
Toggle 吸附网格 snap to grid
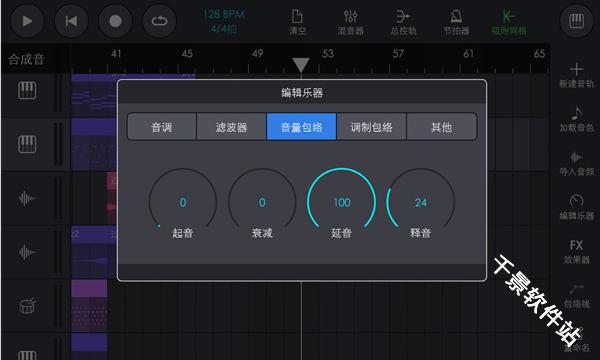(x=509, y=22)
